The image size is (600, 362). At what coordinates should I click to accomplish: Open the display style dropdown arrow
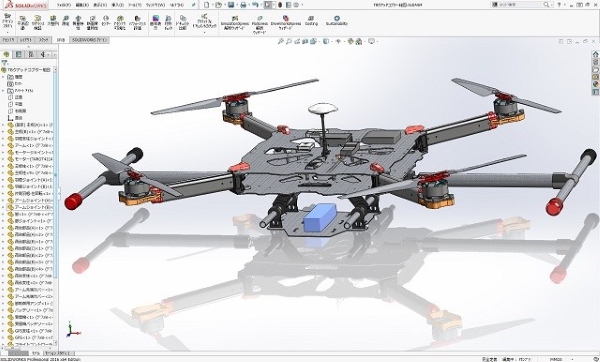click(331, 41)
